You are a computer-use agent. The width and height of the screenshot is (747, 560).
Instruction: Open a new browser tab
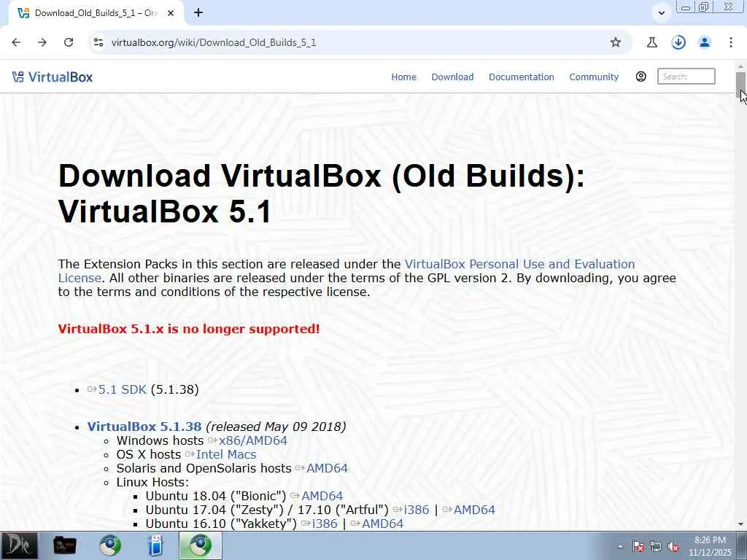pos(198,13)
